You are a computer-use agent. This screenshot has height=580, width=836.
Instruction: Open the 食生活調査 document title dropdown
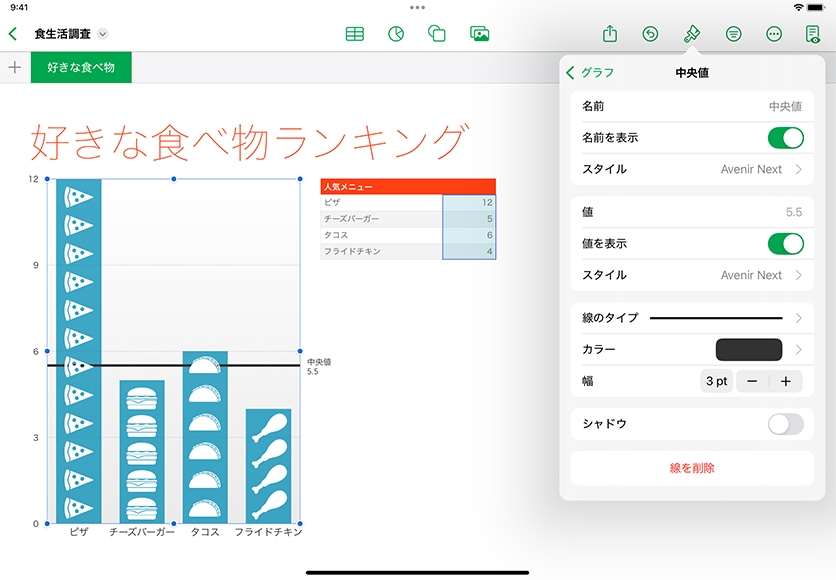(x=103, y=34)
